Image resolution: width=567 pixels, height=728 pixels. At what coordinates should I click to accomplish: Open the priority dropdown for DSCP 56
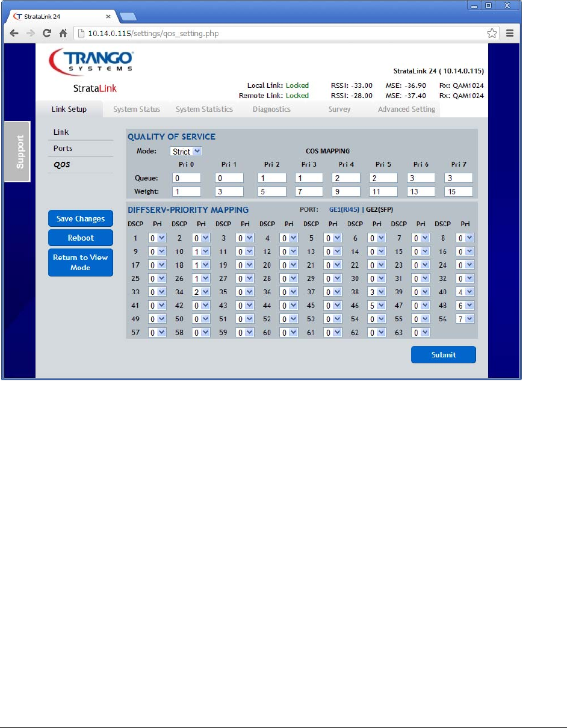click(x=465, y=318)
